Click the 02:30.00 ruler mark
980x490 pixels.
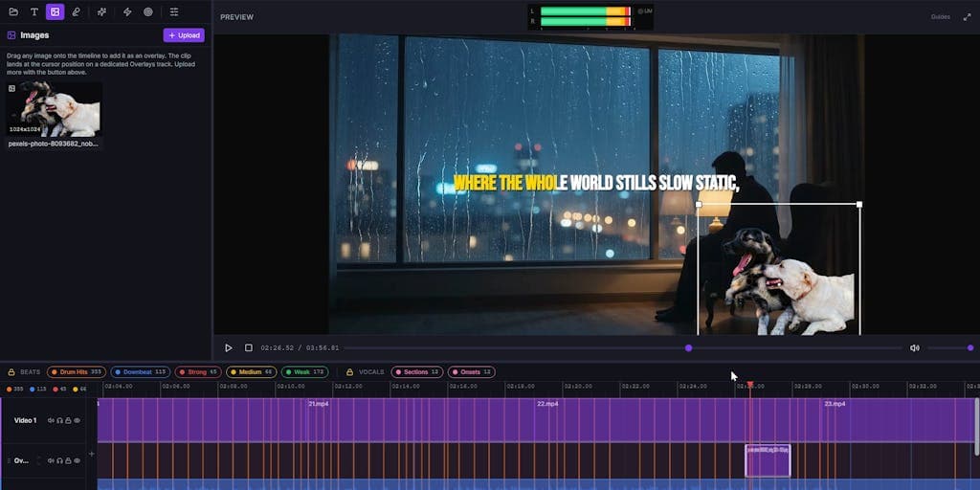[865, 387]
